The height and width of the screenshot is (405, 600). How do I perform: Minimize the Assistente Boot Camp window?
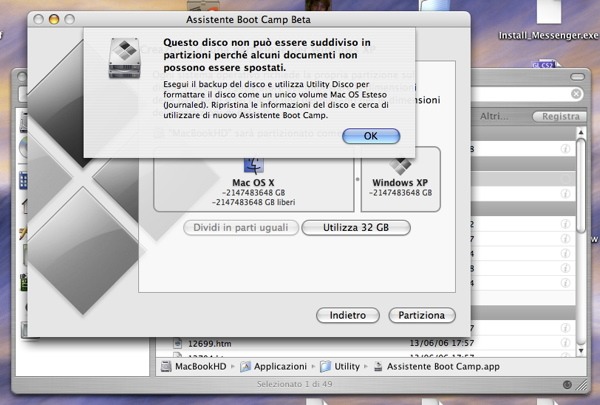point(54,19)
